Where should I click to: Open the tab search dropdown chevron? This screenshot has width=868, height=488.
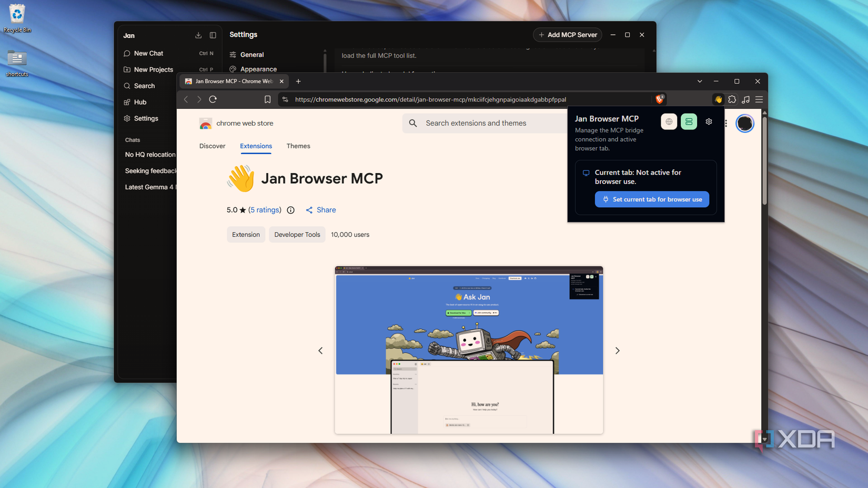click(x=700, y=82)
